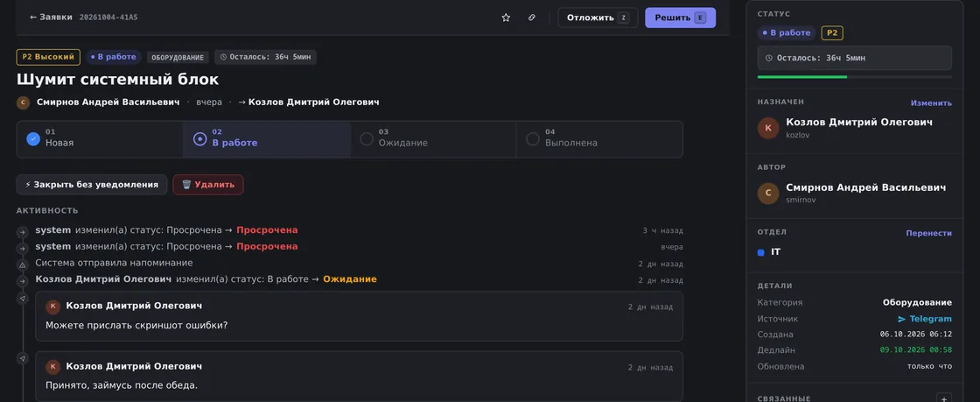Click Изменить next to Назначен
The image size is (980, 402).
coord(931,103)
